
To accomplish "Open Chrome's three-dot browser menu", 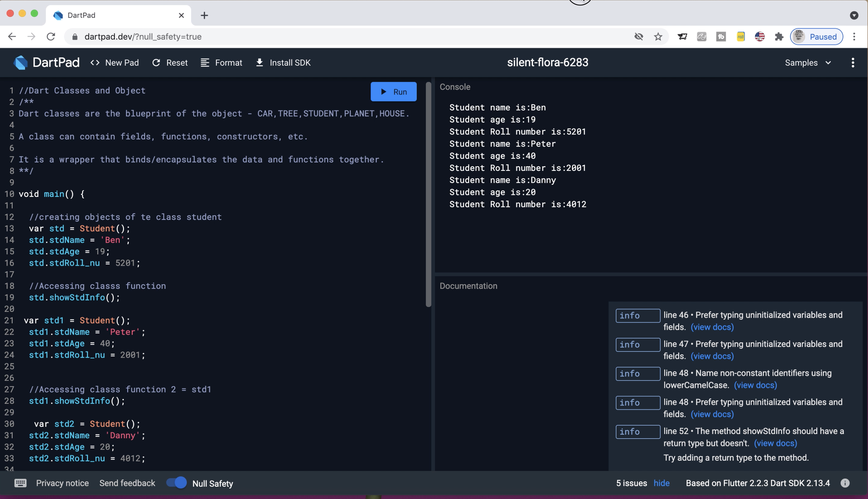I will coord(854,36).
